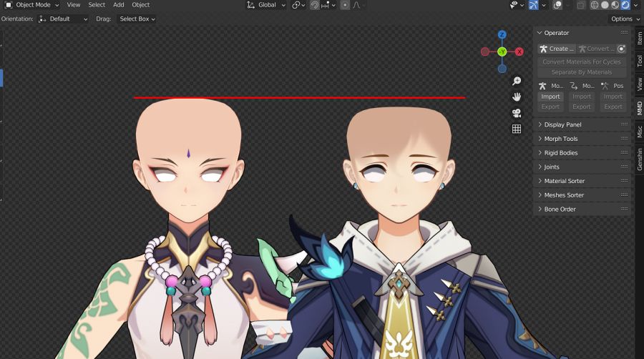Toggle snapping magnet
Viewport: 644px width, 359px height.
[315, 5]
